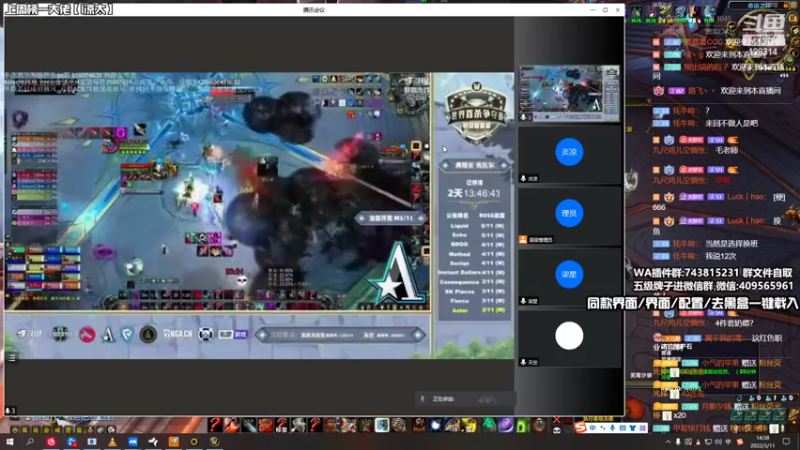Click microphone voice input on Sogou bar
The height and width of the screenshot is (450, 800).
coord(612,428)
